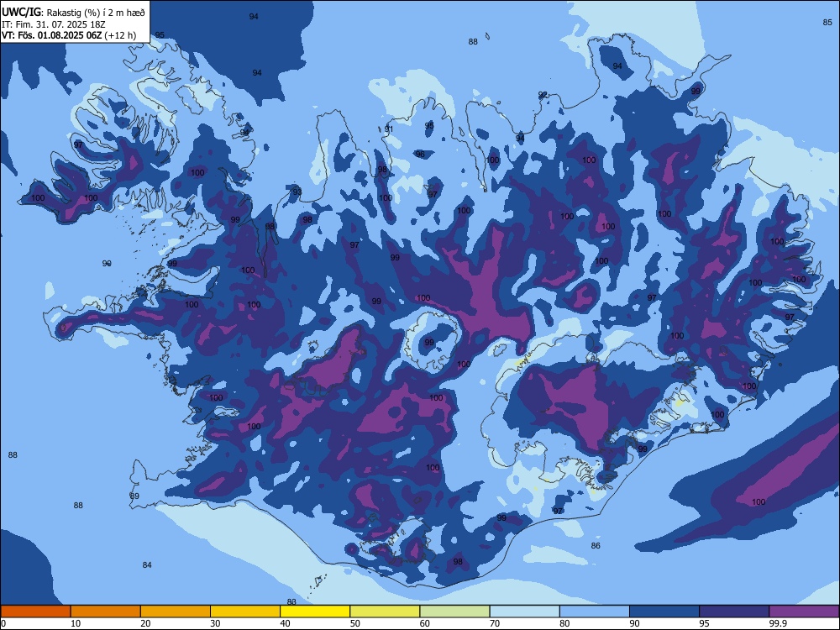Click the '60' label under the legend
Viewport: 840px width, 630px height.
pyautogui.click(x=425, y=623)
